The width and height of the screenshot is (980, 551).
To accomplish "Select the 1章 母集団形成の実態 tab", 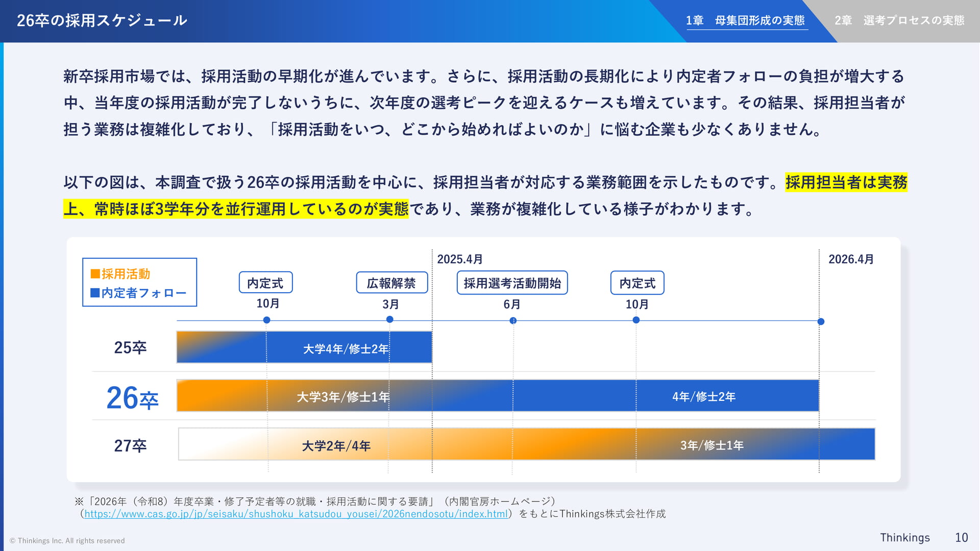I will click(x=745, y=20).
